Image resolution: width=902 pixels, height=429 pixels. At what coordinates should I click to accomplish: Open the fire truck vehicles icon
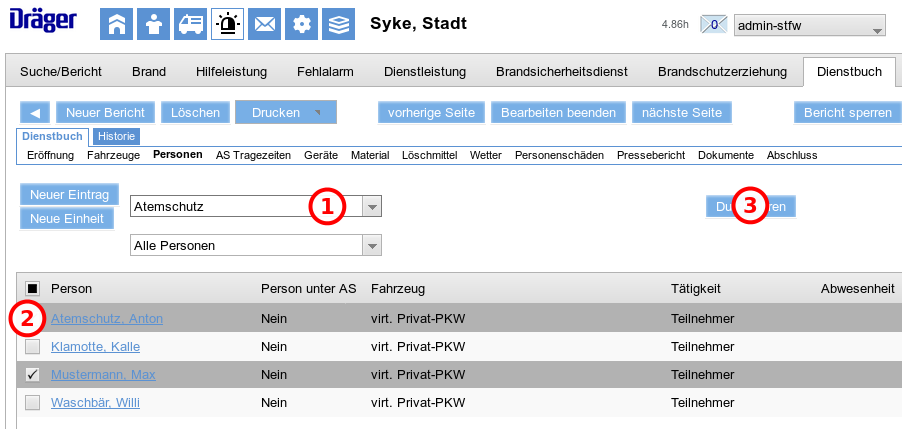(x=190, y=24)
